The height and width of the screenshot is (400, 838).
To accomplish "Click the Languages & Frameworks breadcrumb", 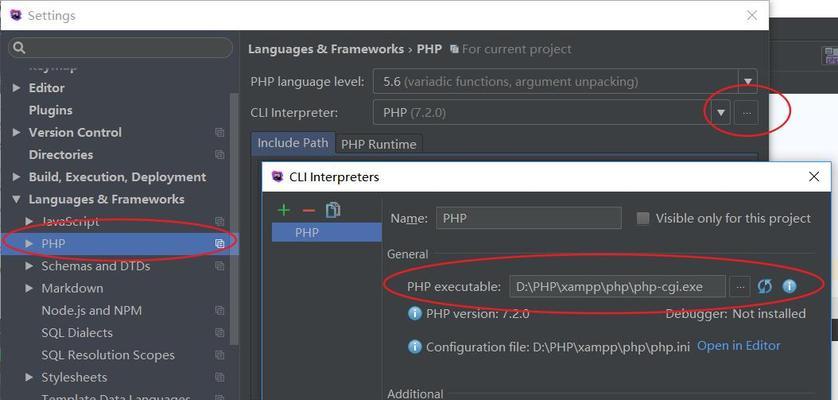I will (x=326, y=49).
